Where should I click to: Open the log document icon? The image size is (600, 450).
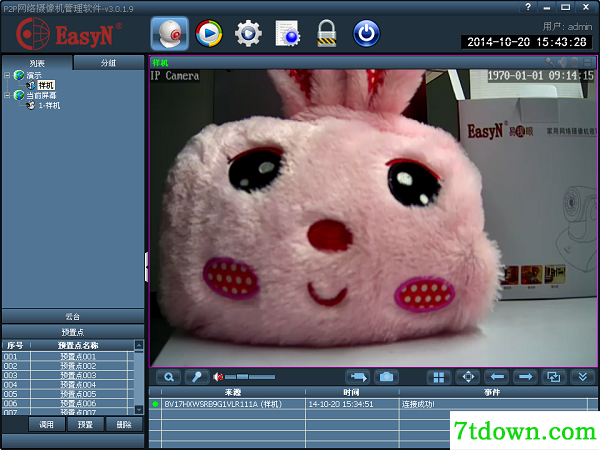288,34
